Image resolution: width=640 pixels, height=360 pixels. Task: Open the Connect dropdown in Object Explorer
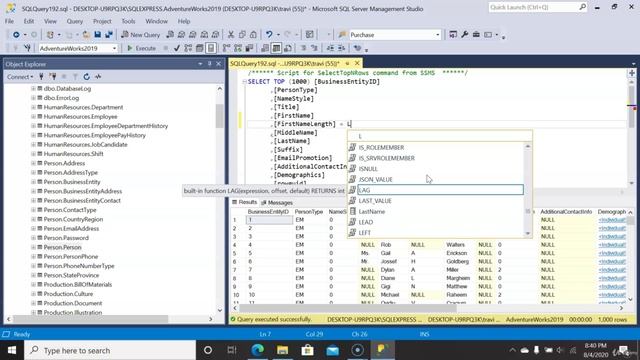(x=20, y=76)
